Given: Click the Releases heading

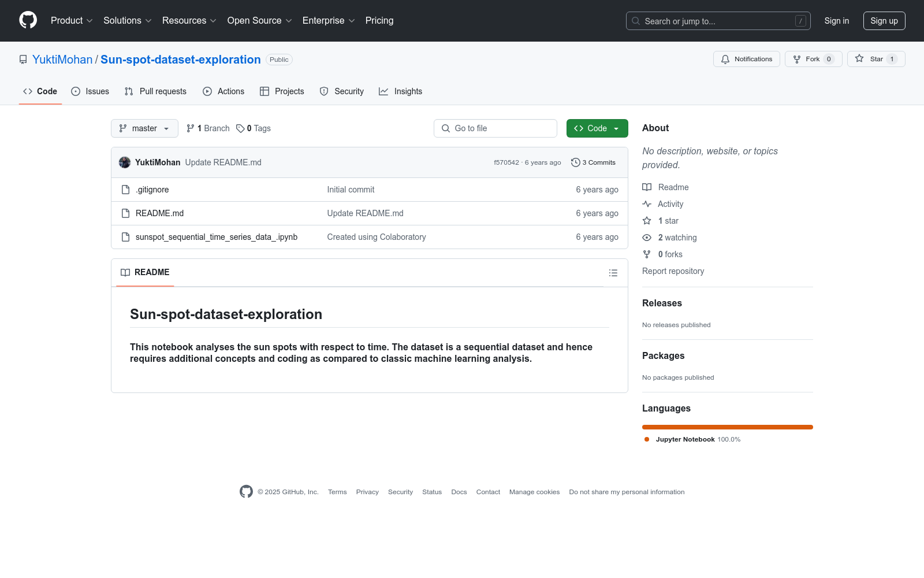Looking at the screenshot, I should pos(662,303).
